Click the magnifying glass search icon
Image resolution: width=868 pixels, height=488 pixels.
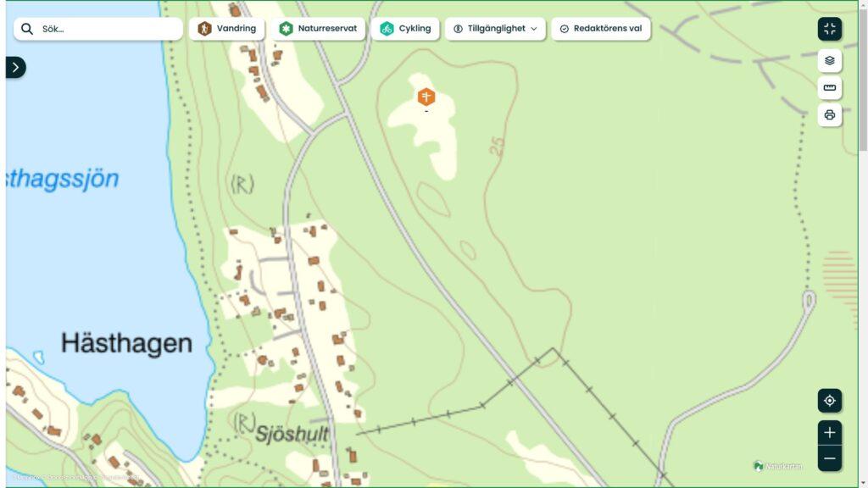pos(27,29)
